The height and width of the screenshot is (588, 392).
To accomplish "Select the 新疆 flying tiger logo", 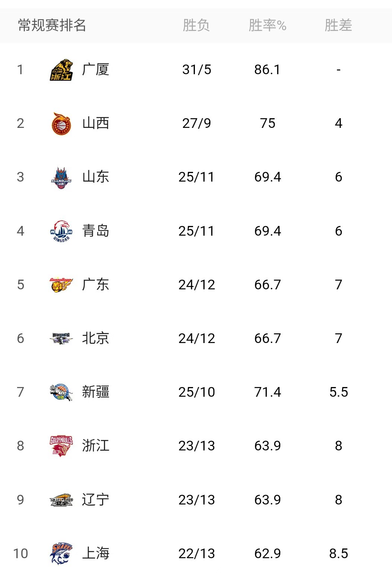I will coord(61,392).
